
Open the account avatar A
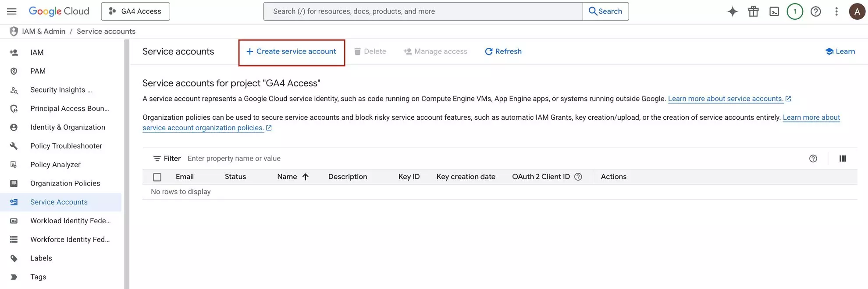click(x=857, y=11)
